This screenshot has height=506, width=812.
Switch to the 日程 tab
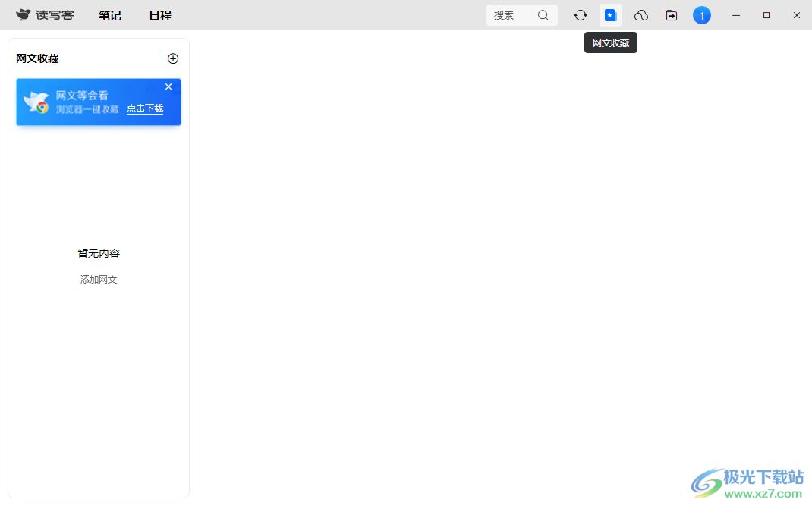[160, 15]
